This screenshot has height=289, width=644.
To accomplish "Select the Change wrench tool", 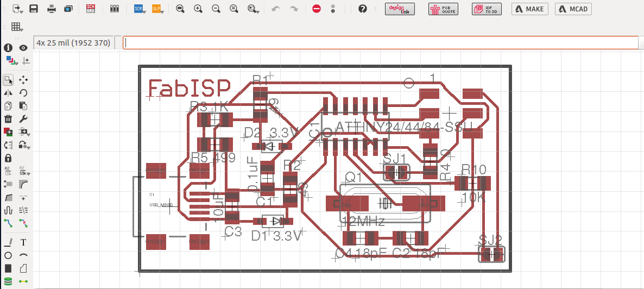I will [x=23, y=119].
